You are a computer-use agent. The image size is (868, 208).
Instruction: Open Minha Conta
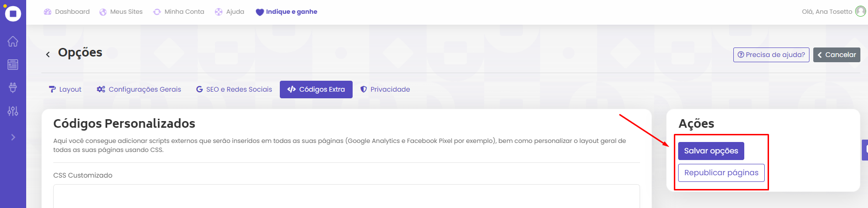coord(178,12)
